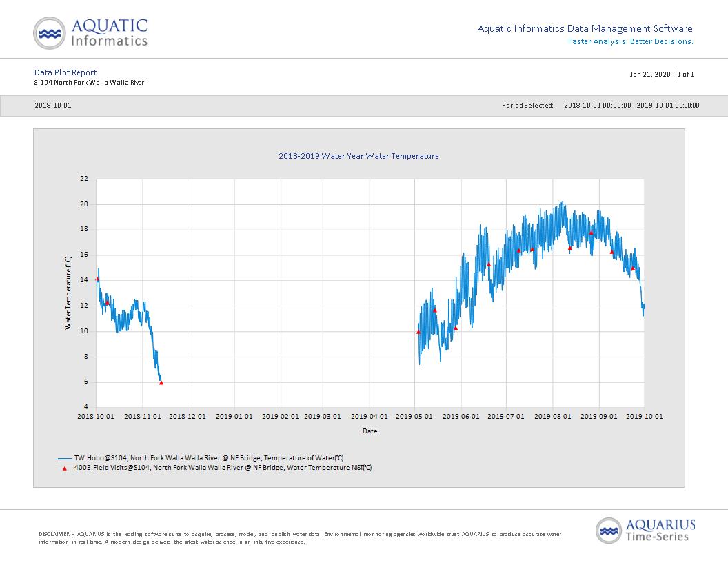Click y-axis tick label '14'
Image resolution: width=728 pixels, height=563 pixels.
[x=84, y=280]
